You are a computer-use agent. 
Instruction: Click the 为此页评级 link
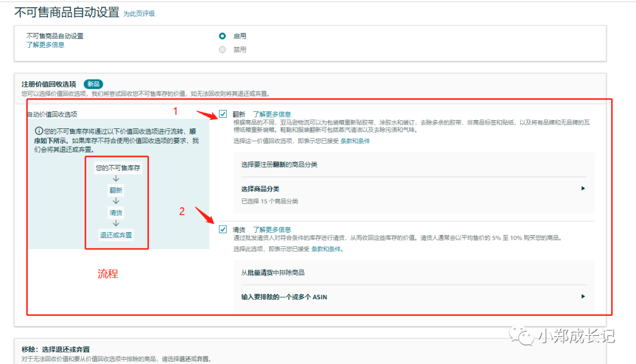[139, 14]
